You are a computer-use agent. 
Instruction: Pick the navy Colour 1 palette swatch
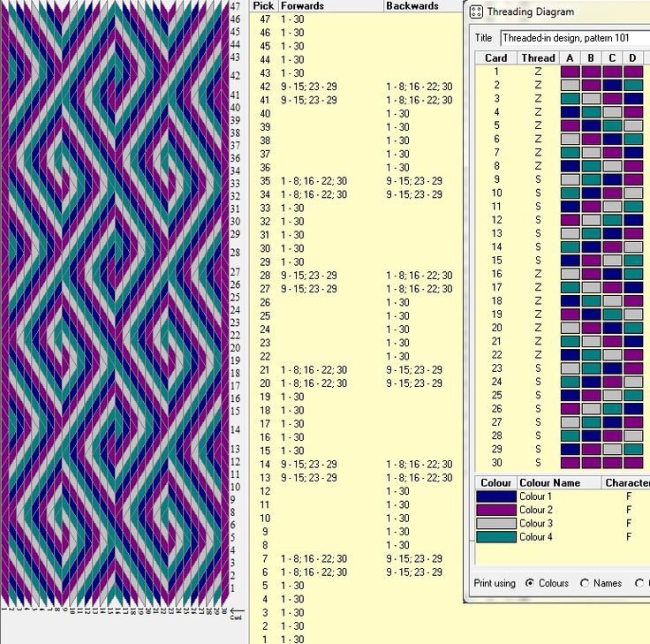[495, 496]
